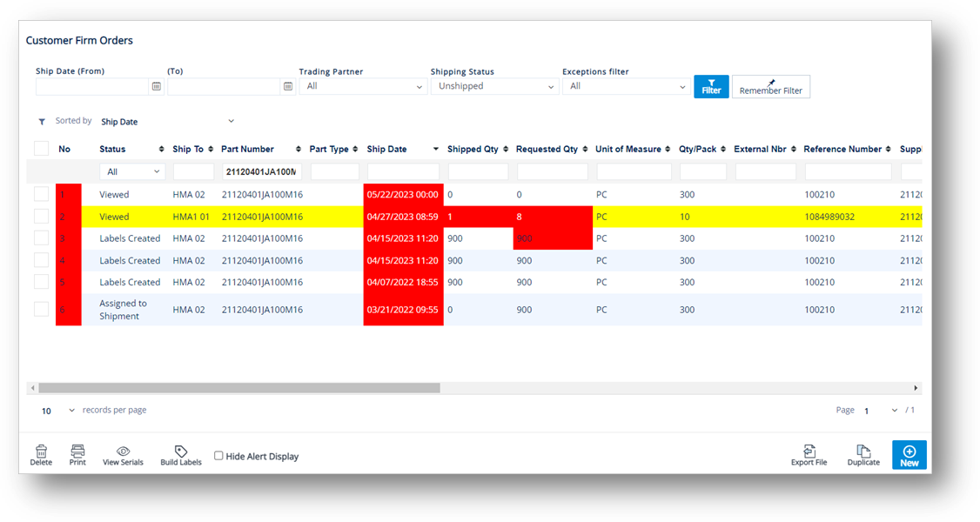The image size is (980, 522).
Task: Click the Unit of Measure filter box
Action: pyautogui.click(x=634, y=171)
